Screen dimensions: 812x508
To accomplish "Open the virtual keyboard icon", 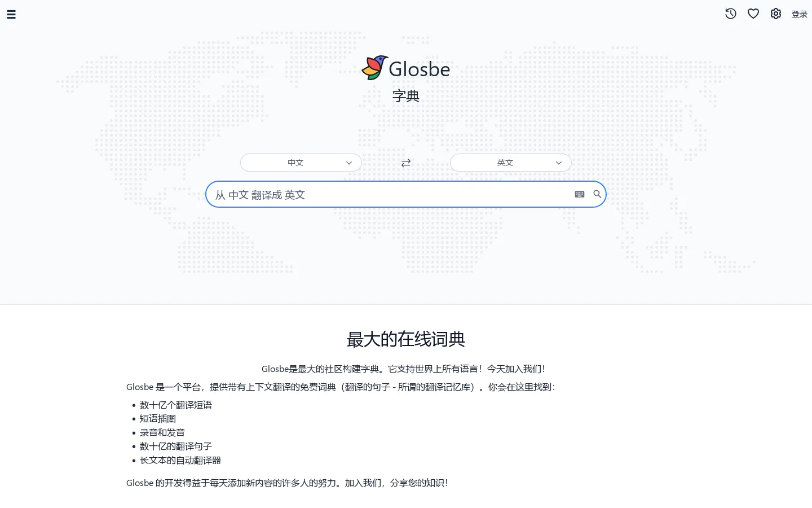I will click(x=580, y=194).
